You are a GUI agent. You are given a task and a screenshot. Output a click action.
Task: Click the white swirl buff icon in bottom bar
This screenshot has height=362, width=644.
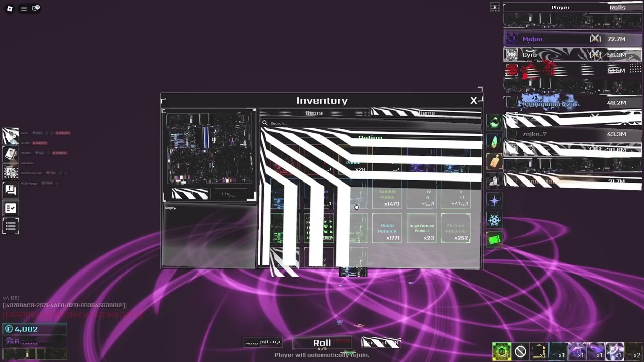(615, 352)
